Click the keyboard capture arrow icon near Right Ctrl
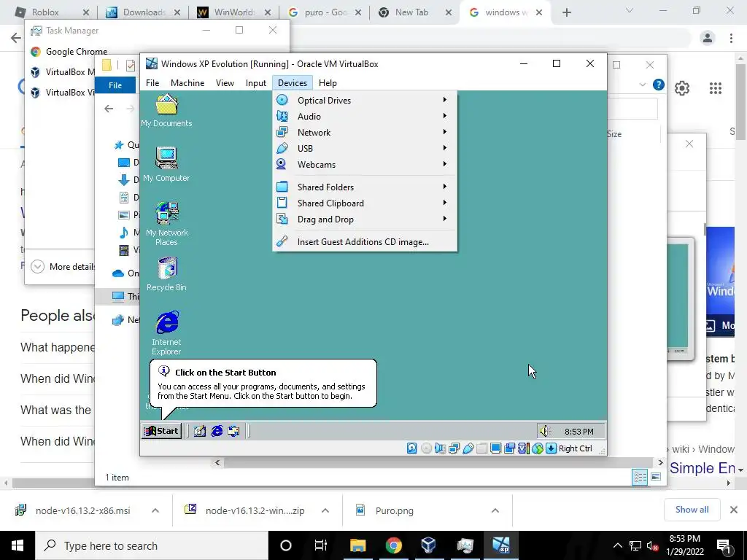The width and height of the screenshot is (747, 560). click(551, 448)
